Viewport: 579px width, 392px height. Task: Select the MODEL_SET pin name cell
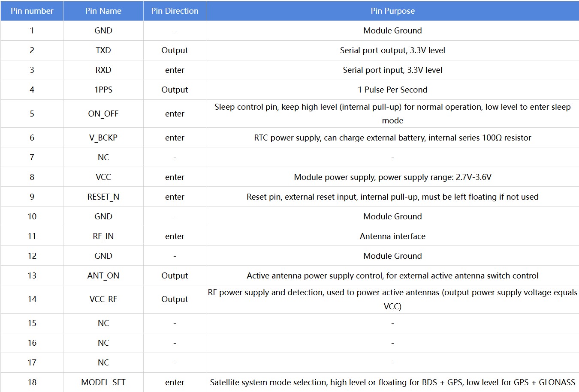coord(103,382)
